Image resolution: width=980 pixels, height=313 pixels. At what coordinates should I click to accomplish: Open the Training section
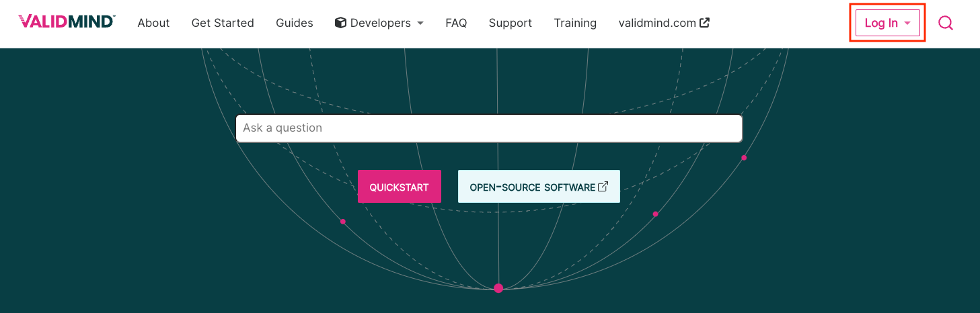point(575,23)
